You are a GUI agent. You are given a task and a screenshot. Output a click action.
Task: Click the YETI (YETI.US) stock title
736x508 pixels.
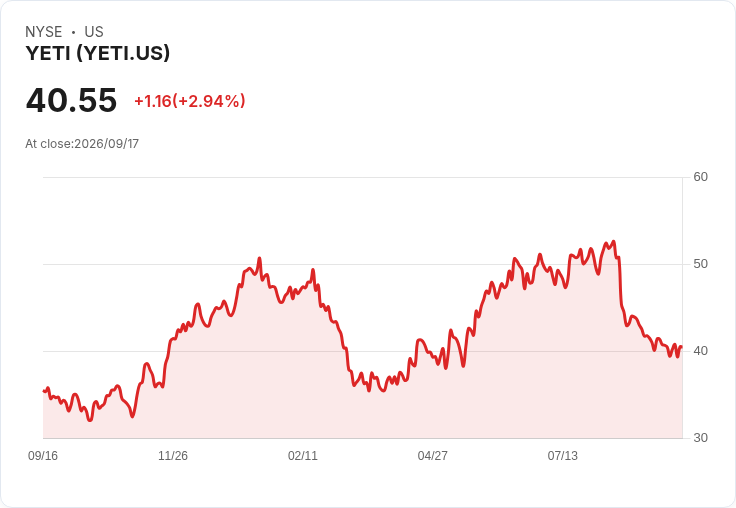pos(97,53)
